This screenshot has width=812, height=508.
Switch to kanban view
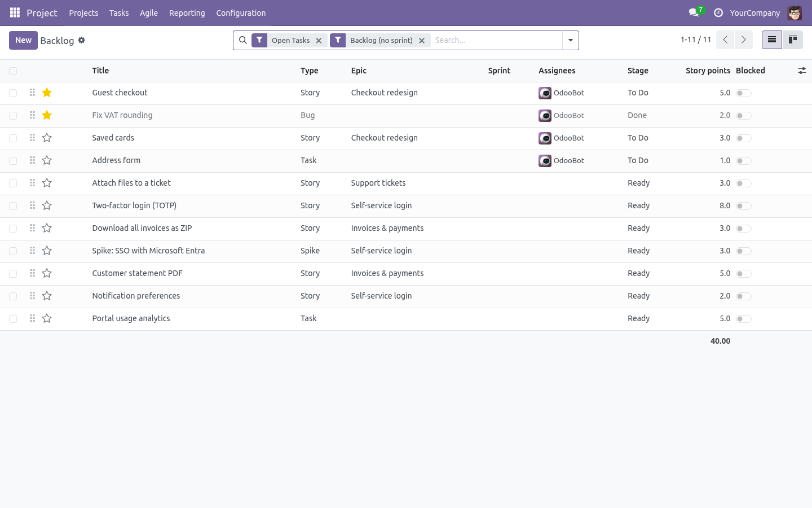pos(793,40)
